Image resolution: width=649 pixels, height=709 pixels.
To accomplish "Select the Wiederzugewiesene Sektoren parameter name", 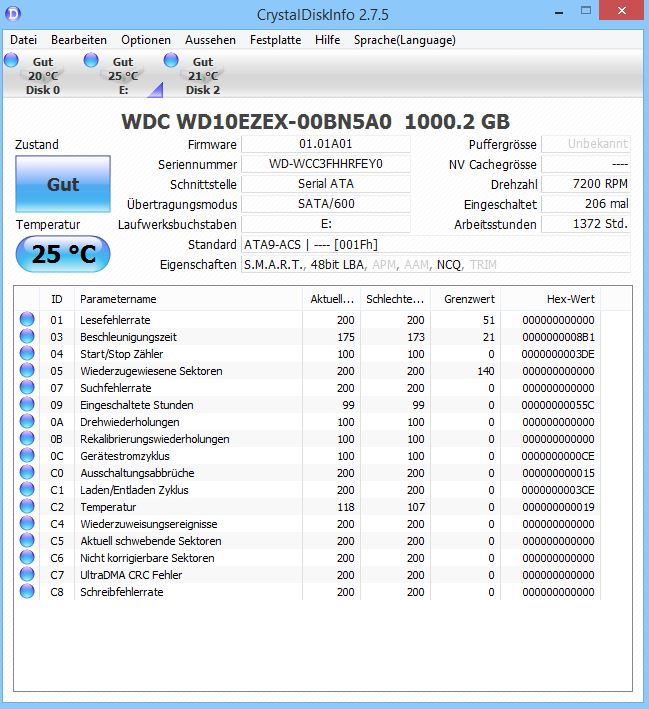I will pyautogui.click(x=151, y=371).
